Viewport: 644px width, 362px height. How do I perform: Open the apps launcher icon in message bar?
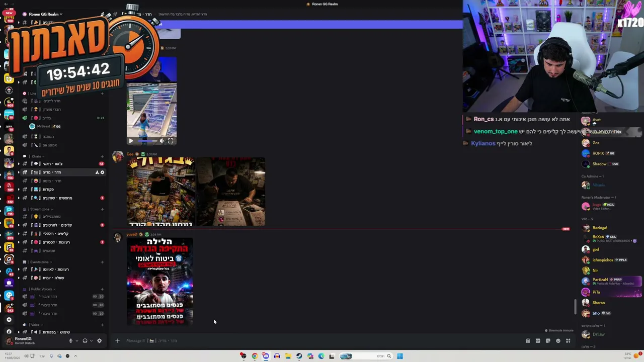click(x=568, y=341)
